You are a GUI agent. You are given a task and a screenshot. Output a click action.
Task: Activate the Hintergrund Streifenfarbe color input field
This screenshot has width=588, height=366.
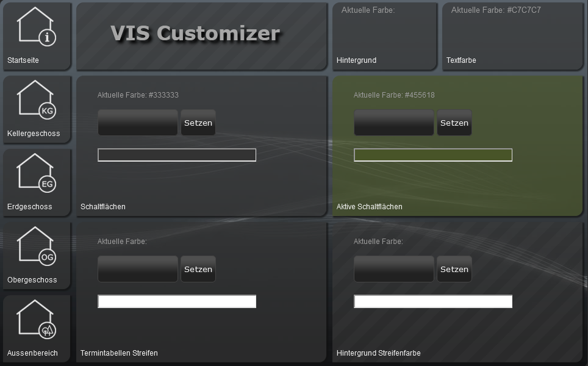(394, 269)
